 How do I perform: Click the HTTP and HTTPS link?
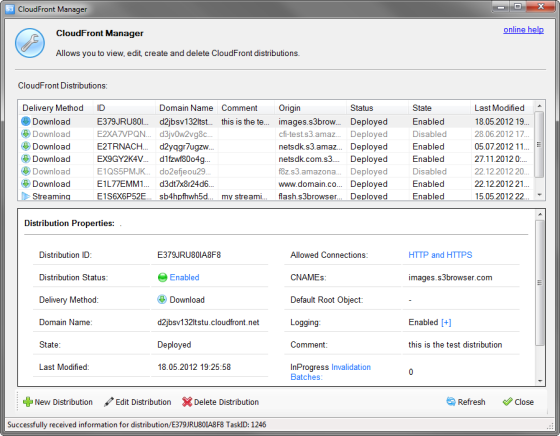tap(440, 255)
